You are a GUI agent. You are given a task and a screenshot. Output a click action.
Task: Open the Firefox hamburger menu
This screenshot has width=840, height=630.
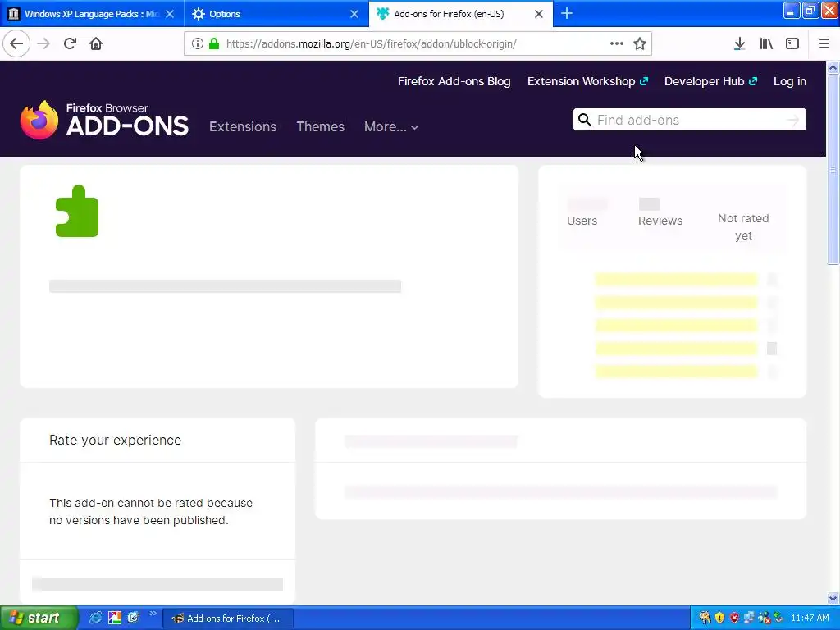(x=824, y=44)
